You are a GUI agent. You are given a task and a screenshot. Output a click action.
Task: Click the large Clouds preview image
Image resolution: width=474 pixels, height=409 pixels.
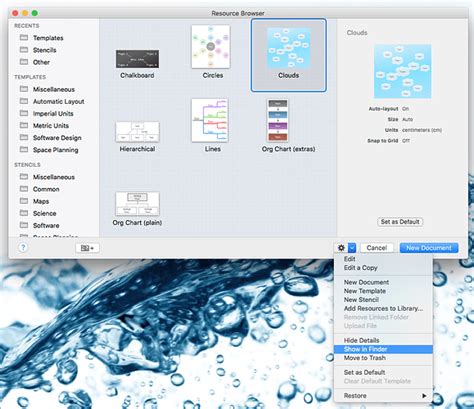click(403, 72)
